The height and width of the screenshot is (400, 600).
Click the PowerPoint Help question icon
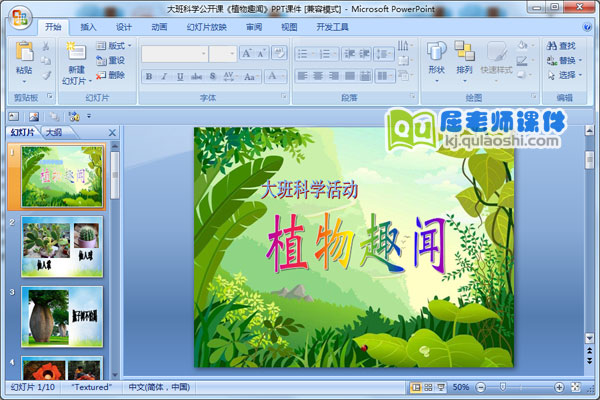click(x=587, y=27)
